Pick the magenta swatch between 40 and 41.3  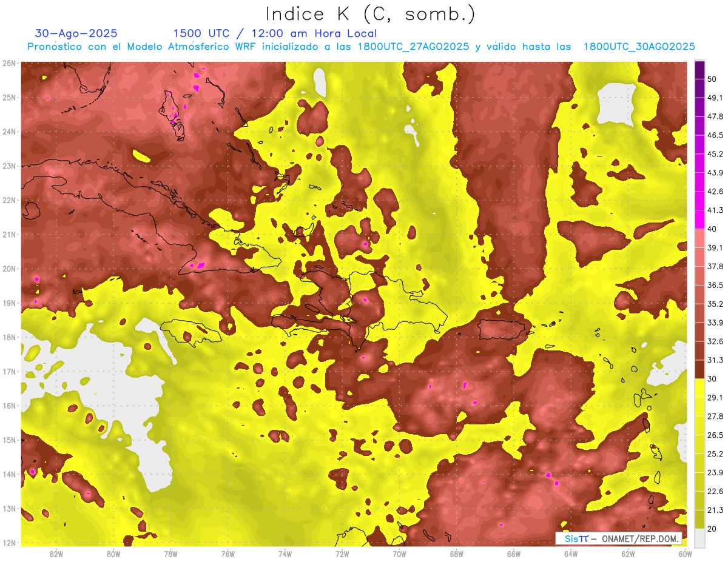point(699,219)
